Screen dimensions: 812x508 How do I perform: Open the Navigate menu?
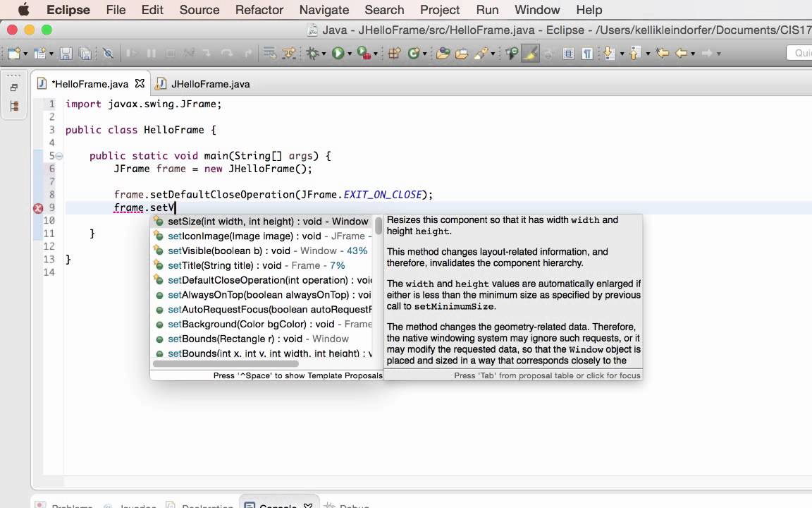324,10
